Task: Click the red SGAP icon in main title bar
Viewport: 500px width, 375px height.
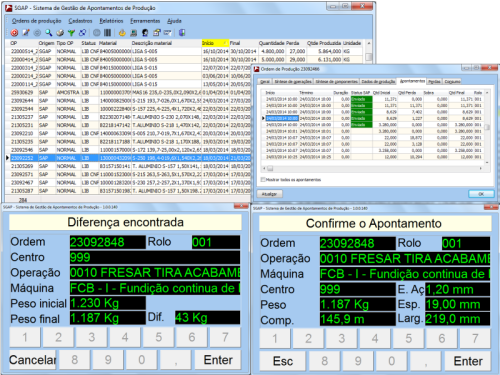Action: coord(9,8)
